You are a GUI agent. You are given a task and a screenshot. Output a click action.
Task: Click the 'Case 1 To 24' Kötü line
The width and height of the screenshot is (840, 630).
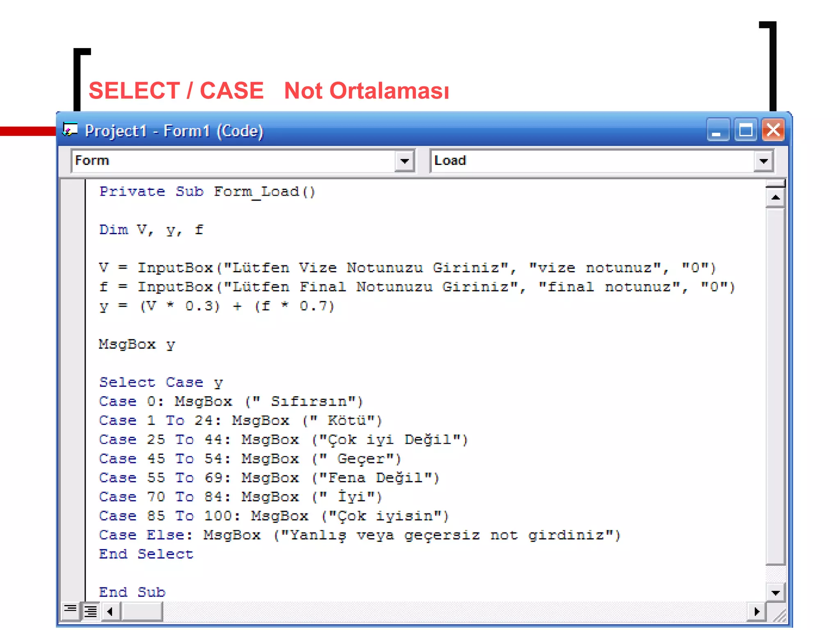click(x=241, y=420)
